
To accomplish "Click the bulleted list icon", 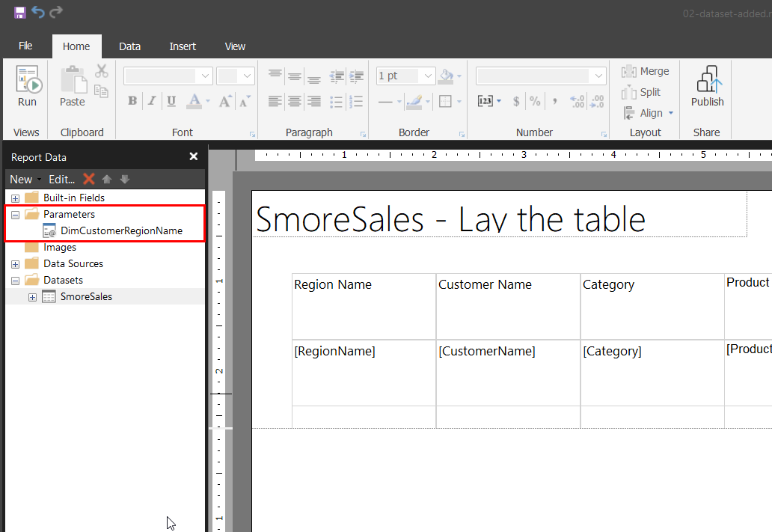I will pos(337,102).
